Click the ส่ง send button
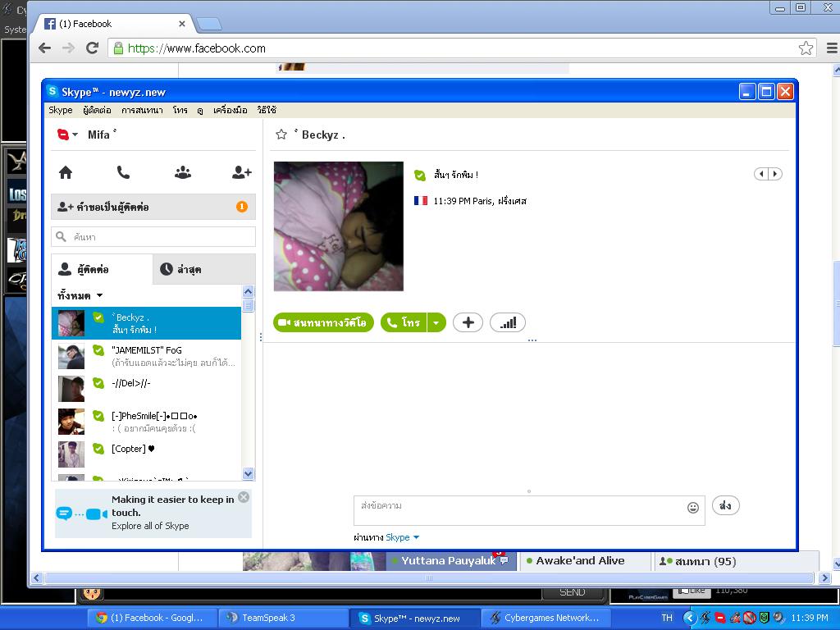 tap(725, 505)
